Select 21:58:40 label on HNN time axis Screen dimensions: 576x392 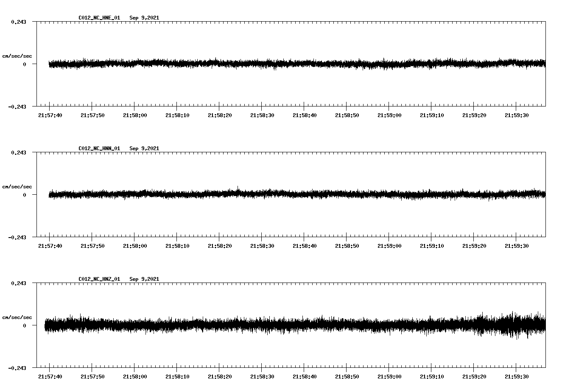tap(305, 246)
